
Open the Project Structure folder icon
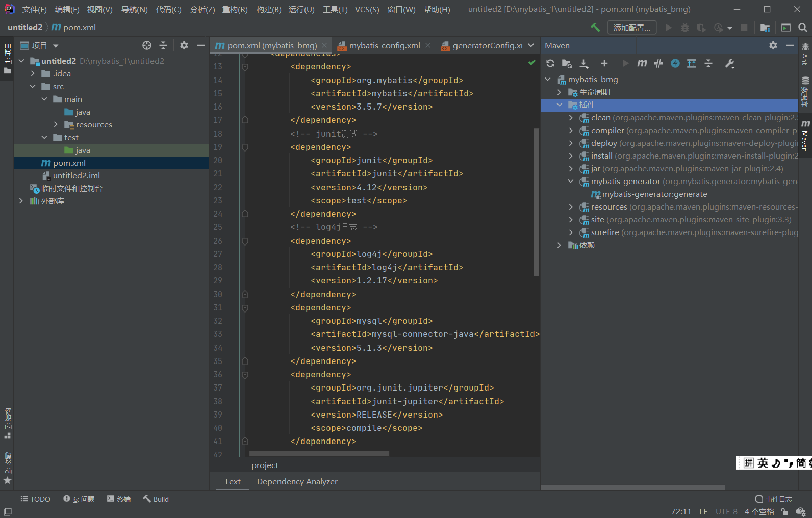[765, 28]
